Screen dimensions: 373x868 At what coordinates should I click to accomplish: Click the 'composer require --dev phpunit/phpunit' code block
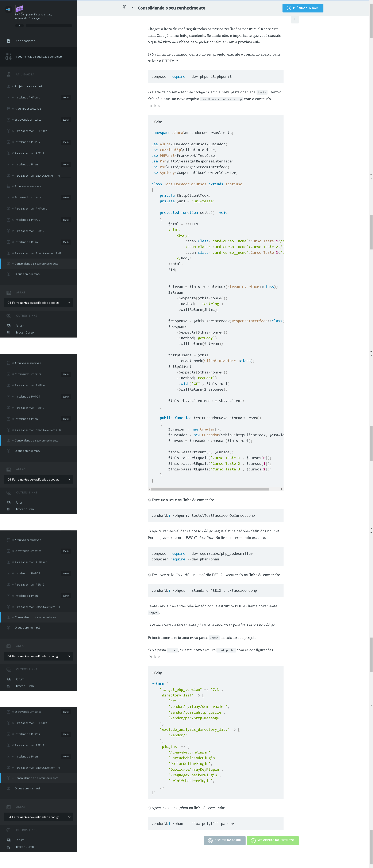[x=215, y=76]
